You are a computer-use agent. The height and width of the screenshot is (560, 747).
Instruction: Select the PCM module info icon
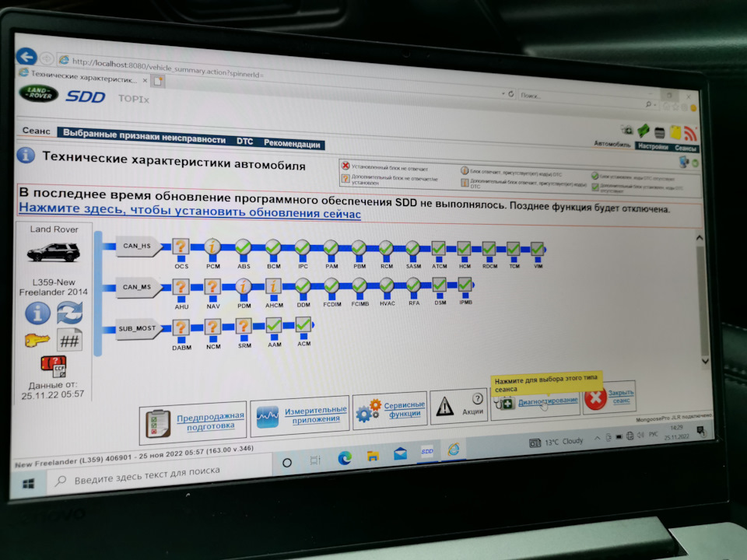(x=212, y=247)
